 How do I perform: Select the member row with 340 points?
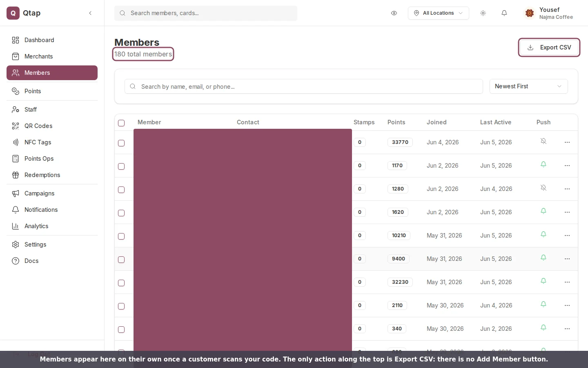(121, 330)
